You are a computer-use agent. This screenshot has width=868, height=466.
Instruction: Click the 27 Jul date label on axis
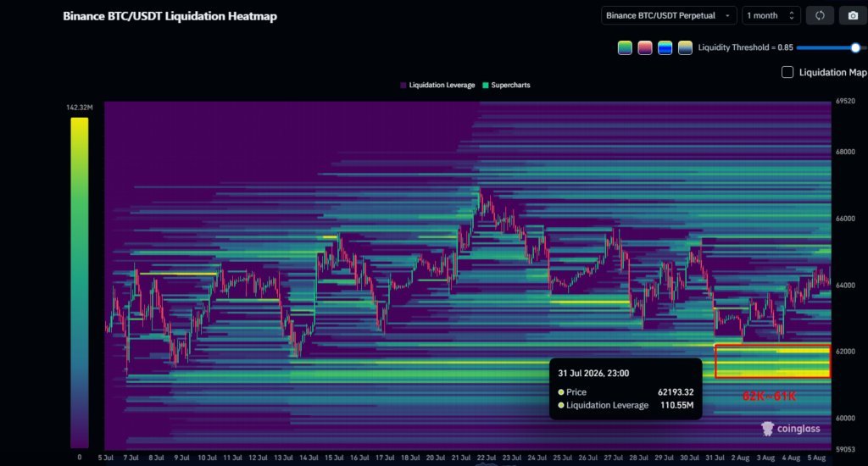(x=613, y=458)
